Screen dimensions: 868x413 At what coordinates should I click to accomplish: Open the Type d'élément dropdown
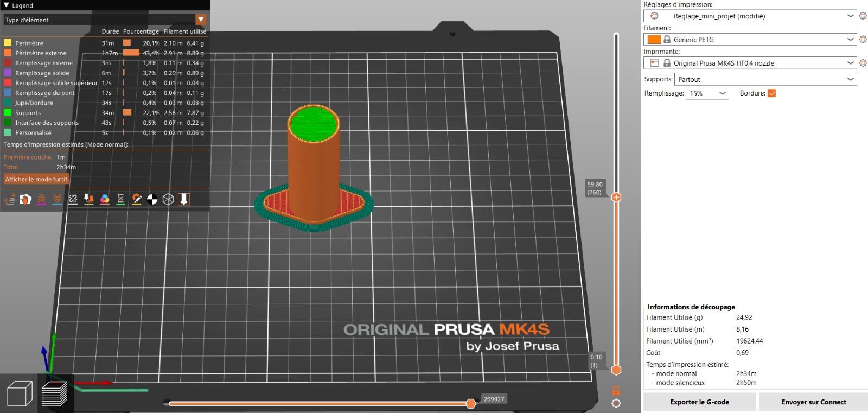tap(201, 20)
